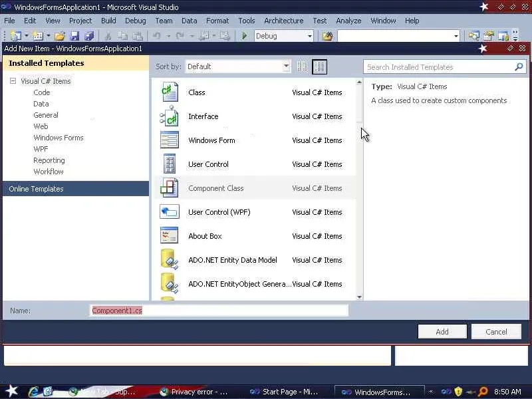Open the Tools menu
532x399 pixels.
click(x=246, y=21)
